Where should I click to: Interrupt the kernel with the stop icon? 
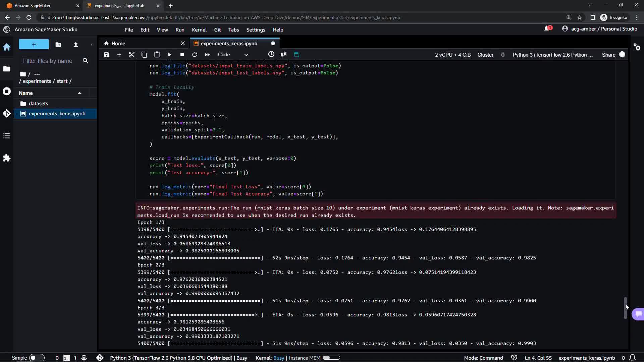click(182, 55)
